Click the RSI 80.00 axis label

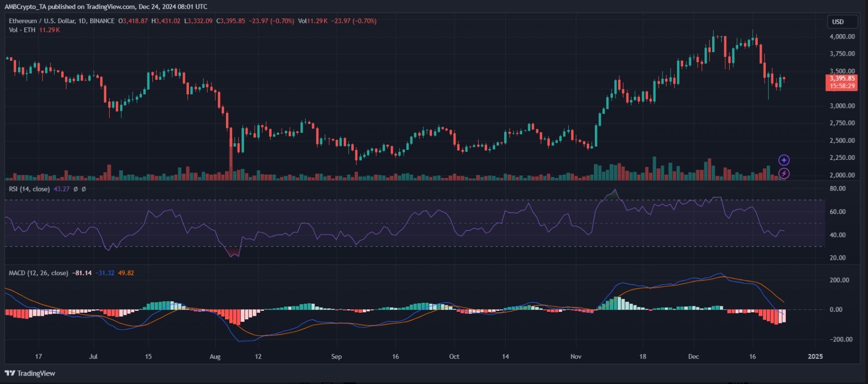837,188
